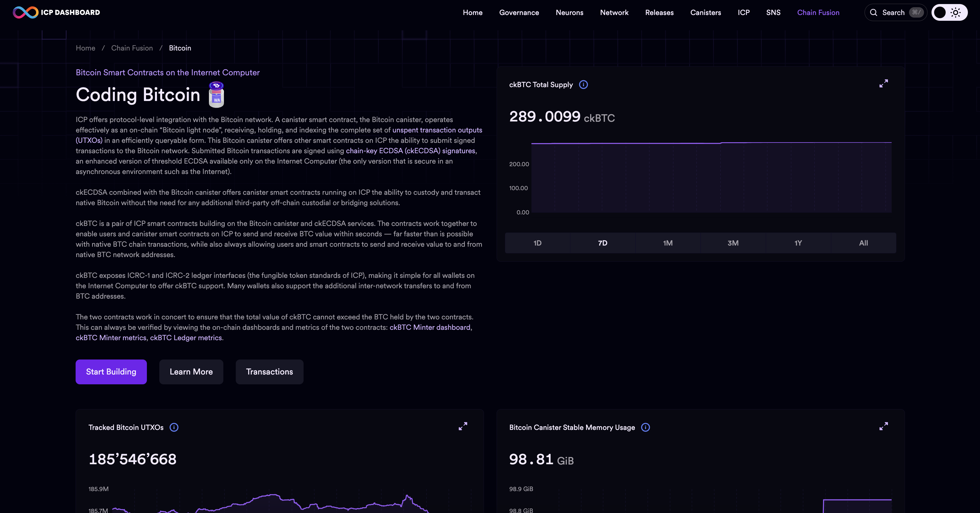Open the Canisters nav item
This screenshot has width=980, height=513.
(x=706, y=12)
